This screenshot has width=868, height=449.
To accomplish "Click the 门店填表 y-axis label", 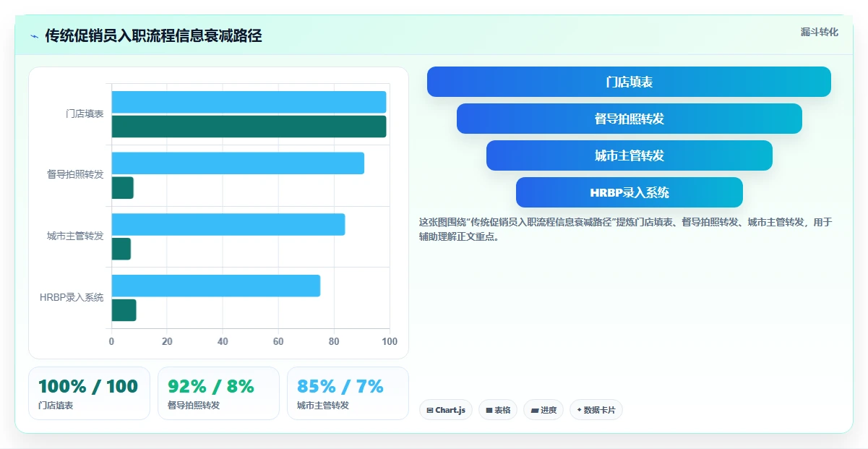I will coord(85,114).
